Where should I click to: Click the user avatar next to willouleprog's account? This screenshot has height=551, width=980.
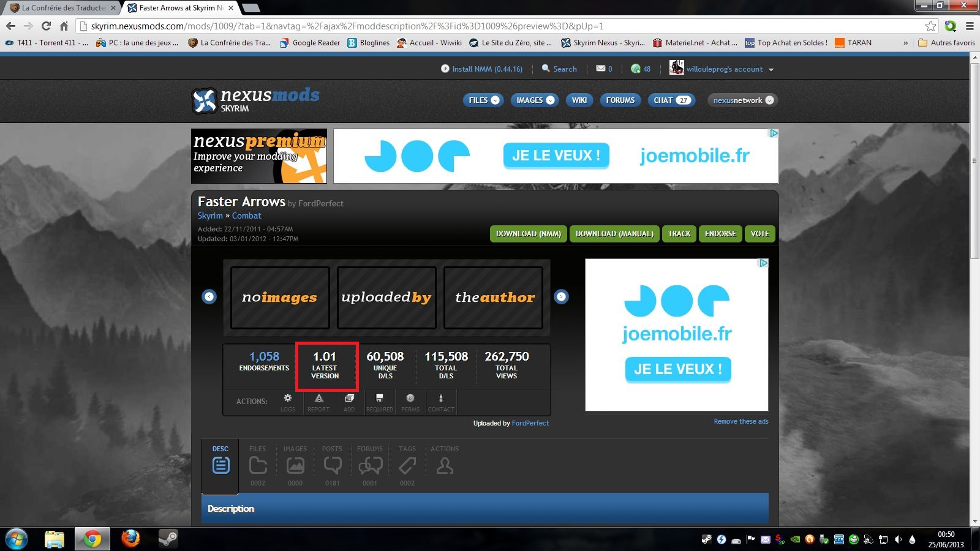pyautogui.click(x=676, y=67)
